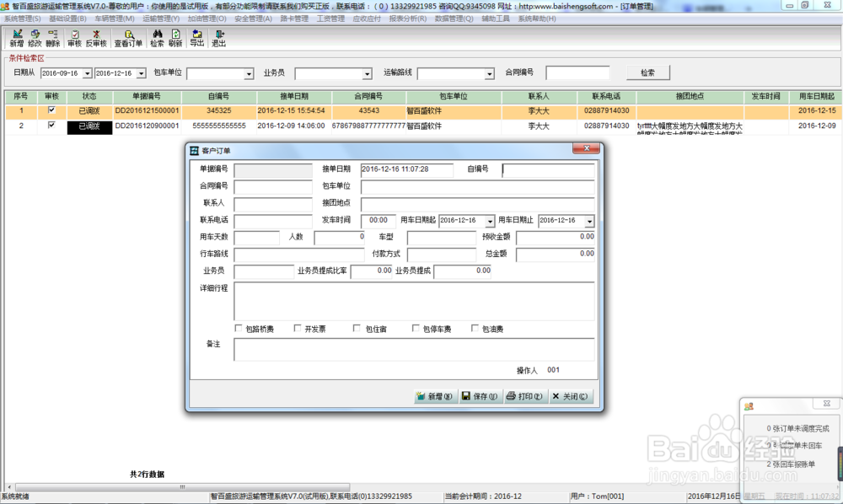Click the 包车单位 column header in the table
The height and width of the screenshot is (504, 843).
point(454,97)
